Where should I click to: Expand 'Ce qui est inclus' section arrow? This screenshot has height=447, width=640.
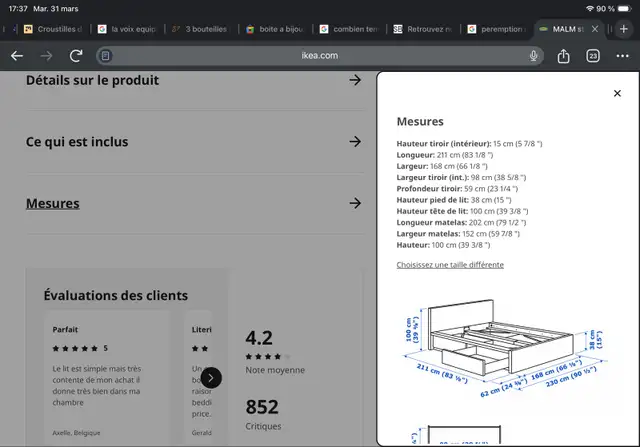click(355, 142)
